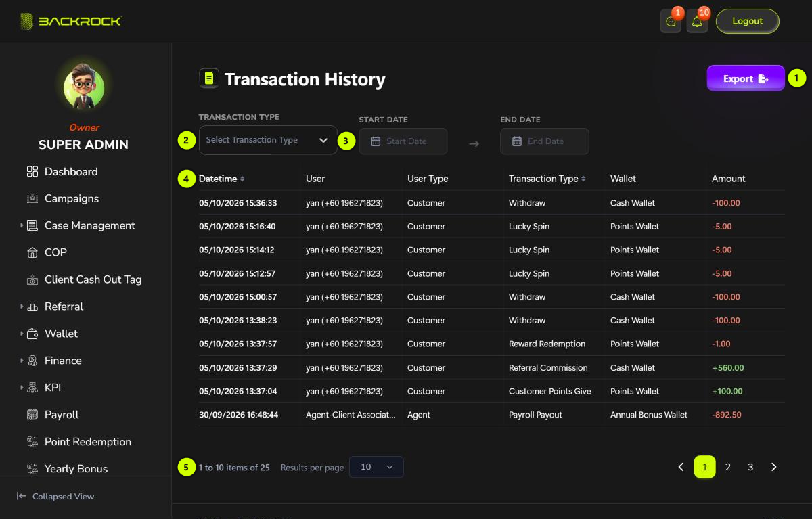Screen dimensions: 812x519
Task: Click the Finance icon in sidebar
Action: pyautogui.click(x=32, y=361)
